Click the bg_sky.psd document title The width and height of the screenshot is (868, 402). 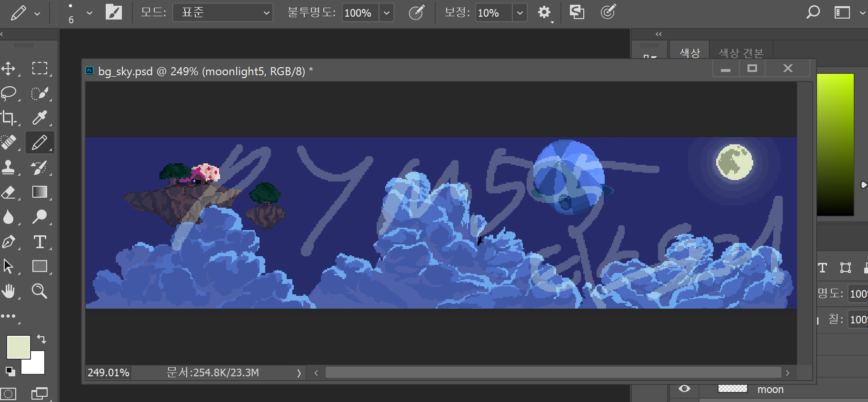pyautogui.click(x=205, y=71)
